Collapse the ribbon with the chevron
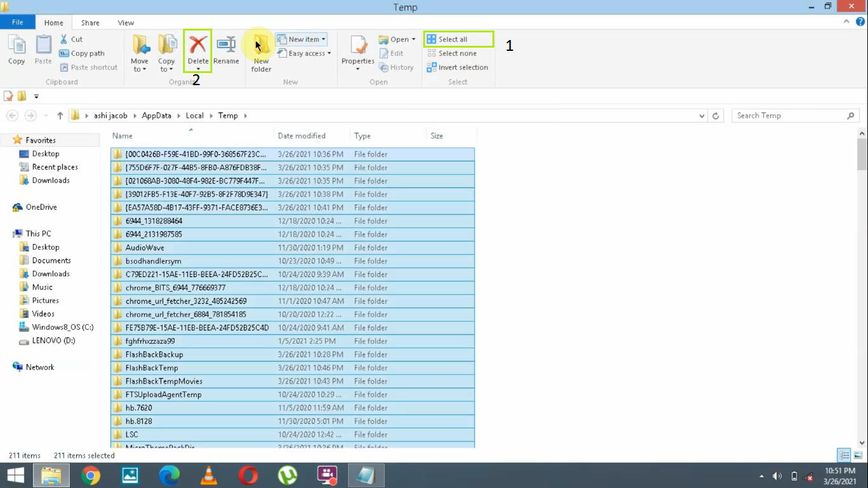This screenshot has width=868, height=488. (x=845, y=21)
